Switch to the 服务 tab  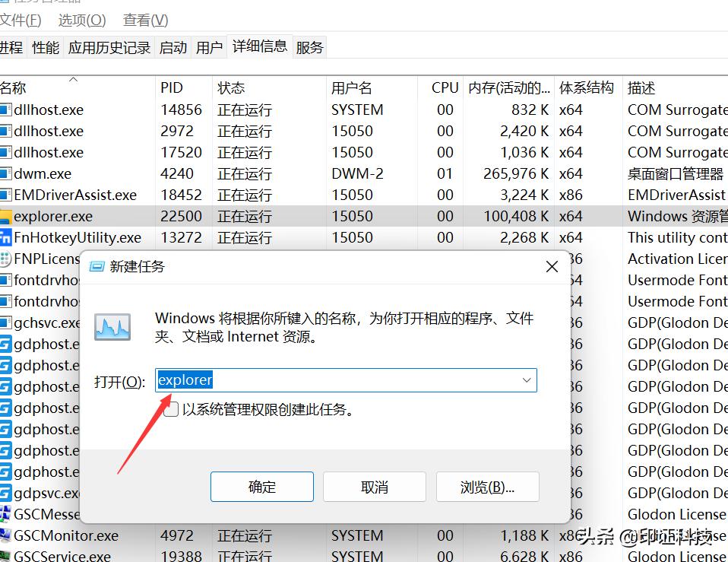(309, 46)
